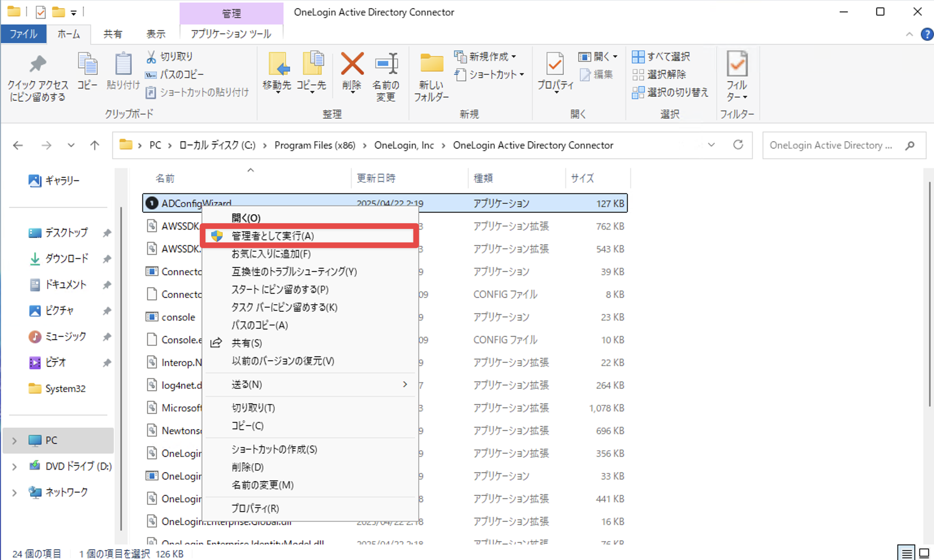Click Invert Selection (選択の切り替え) in ribbon
Viewport: 934px width, 560px height.
670,93
